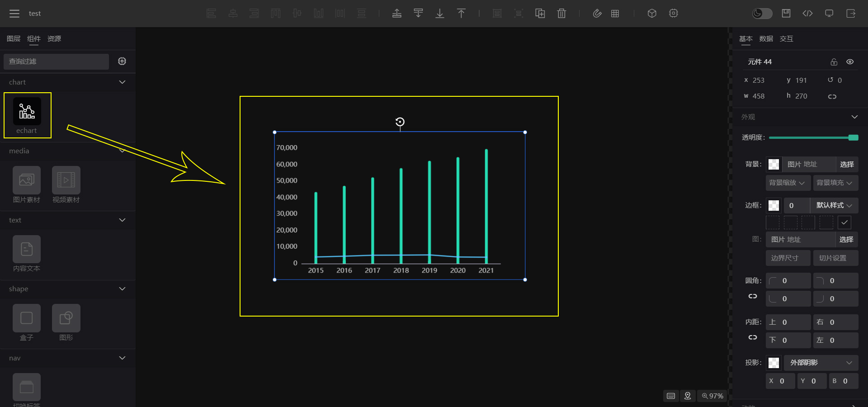Click the 切片设置 button

pyautogui.click(x=833, y=258)
